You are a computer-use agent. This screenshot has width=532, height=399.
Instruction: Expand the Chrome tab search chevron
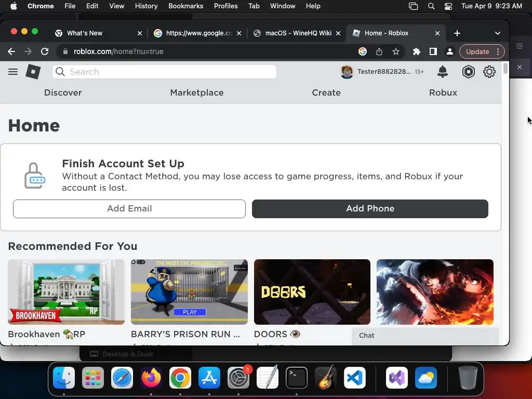[497, 33]
